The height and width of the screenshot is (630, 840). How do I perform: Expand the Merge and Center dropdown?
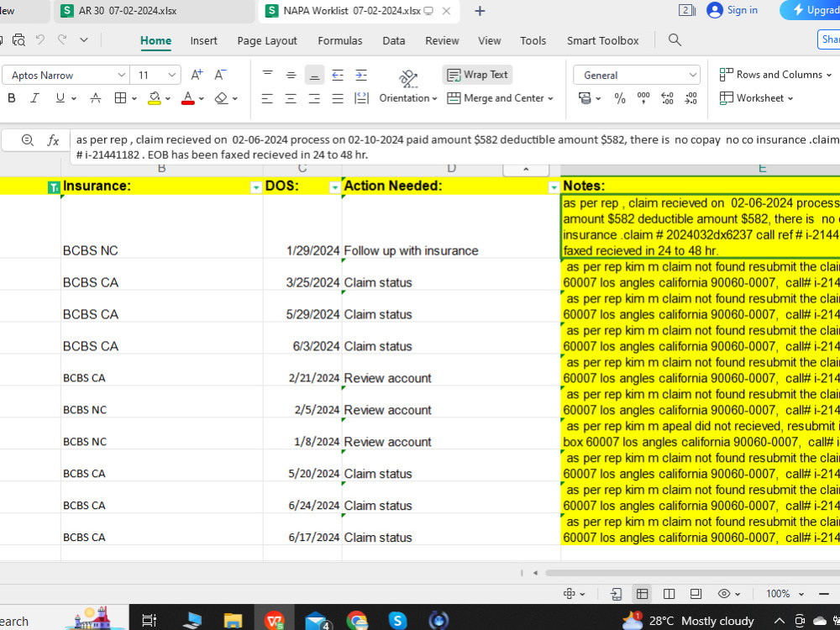tap(550, 98)
